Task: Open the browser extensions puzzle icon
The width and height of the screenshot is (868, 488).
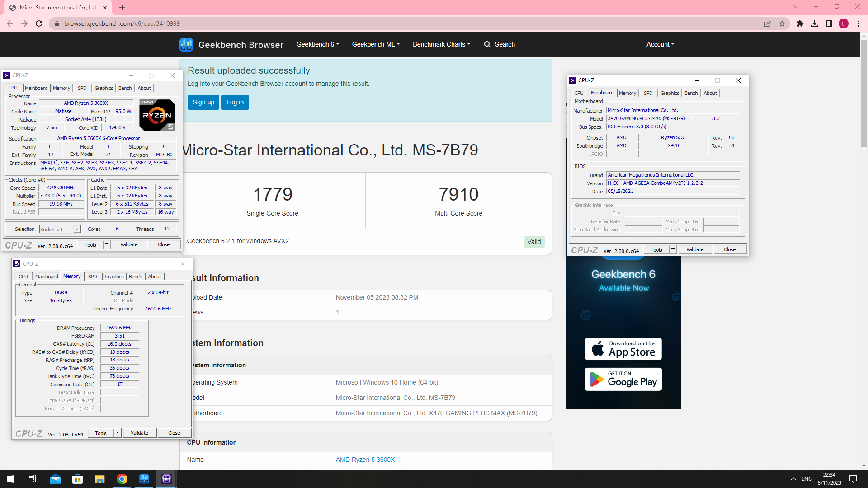Action: click(800, 23)
